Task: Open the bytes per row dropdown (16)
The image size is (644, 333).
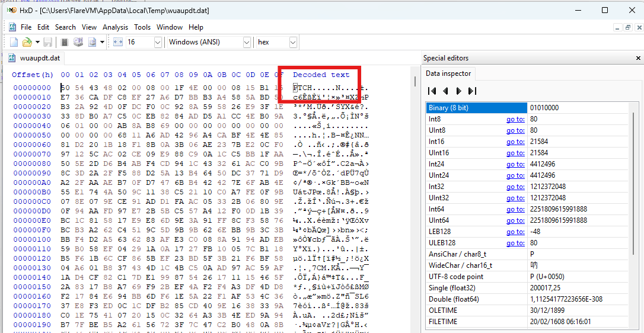Action: [x=158, y=42]
